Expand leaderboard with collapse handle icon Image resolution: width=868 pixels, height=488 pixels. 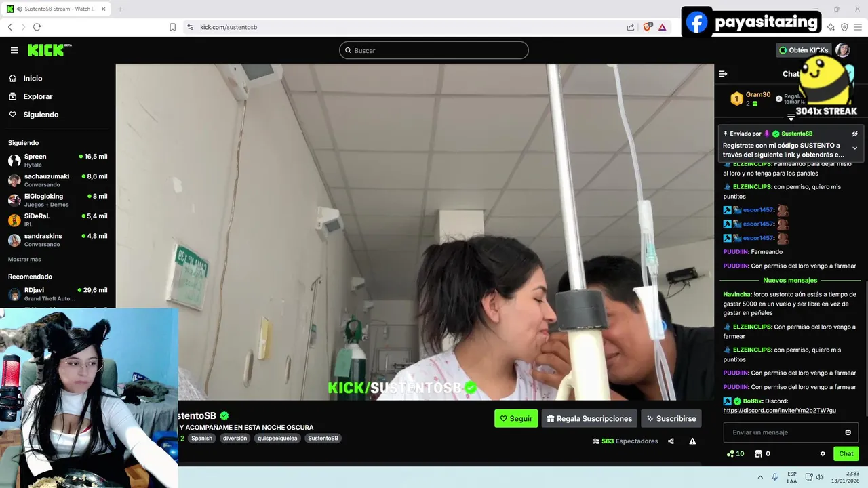pyautogui.click(x=791, y=117)
